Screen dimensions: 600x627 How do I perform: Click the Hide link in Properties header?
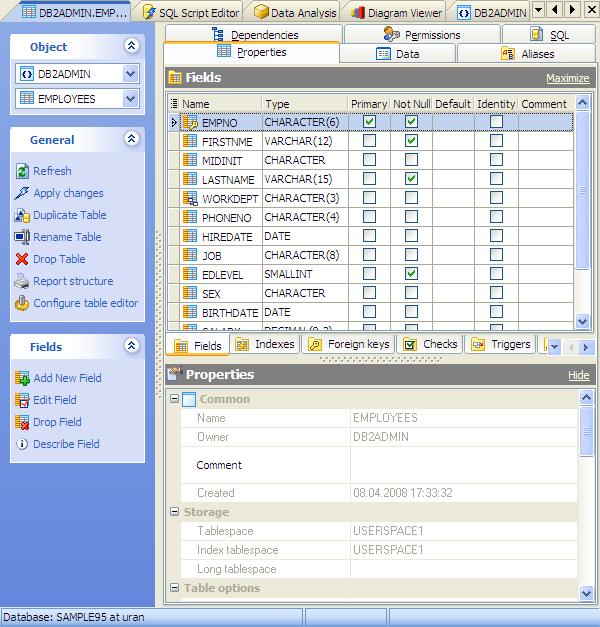pyautogui.click(x=578, y=375)
